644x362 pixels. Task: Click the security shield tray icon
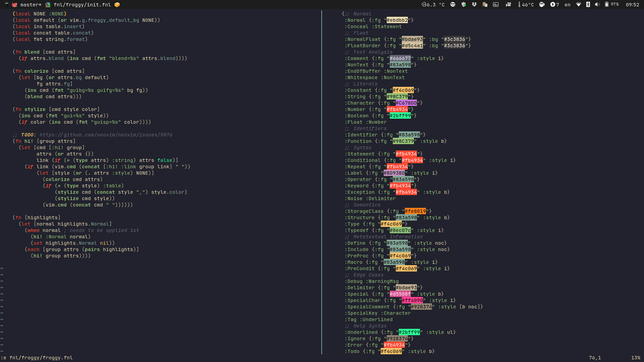coord(464,5)
